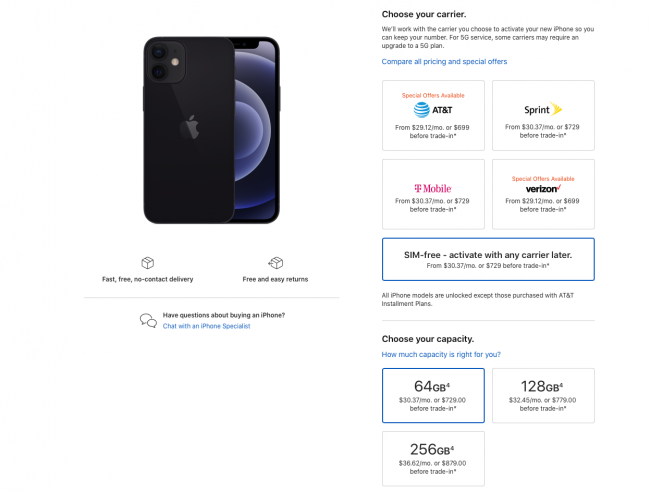
Task: Click the Apple logo on the iPhone
Action: coord(187,126)
